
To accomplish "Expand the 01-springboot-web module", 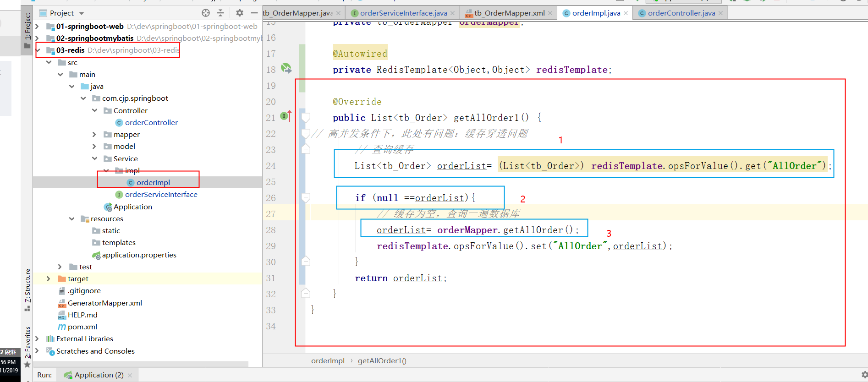I will [38, 27].
